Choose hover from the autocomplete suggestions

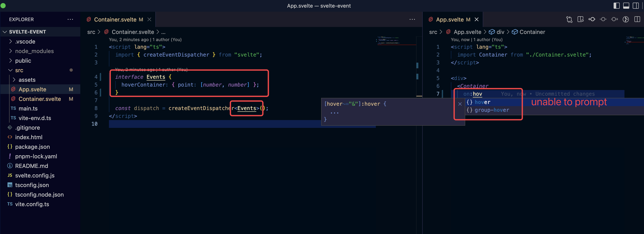(x=483, y=102)
